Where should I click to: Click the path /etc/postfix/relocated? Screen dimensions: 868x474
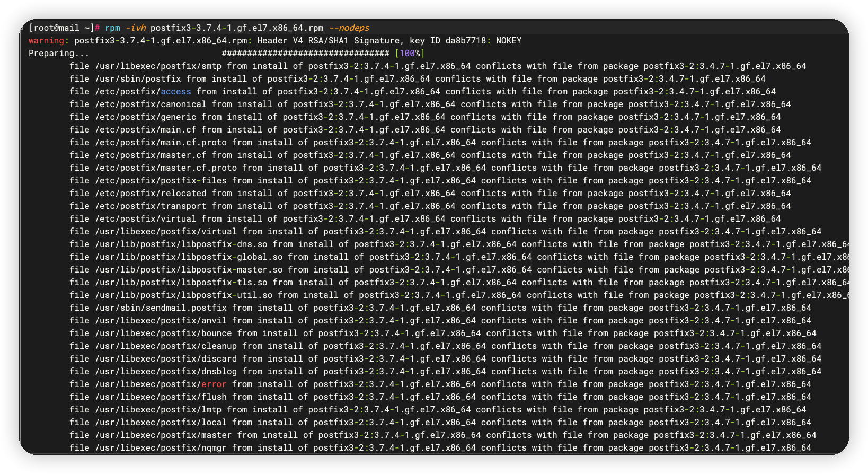click(x=151, y=193)
